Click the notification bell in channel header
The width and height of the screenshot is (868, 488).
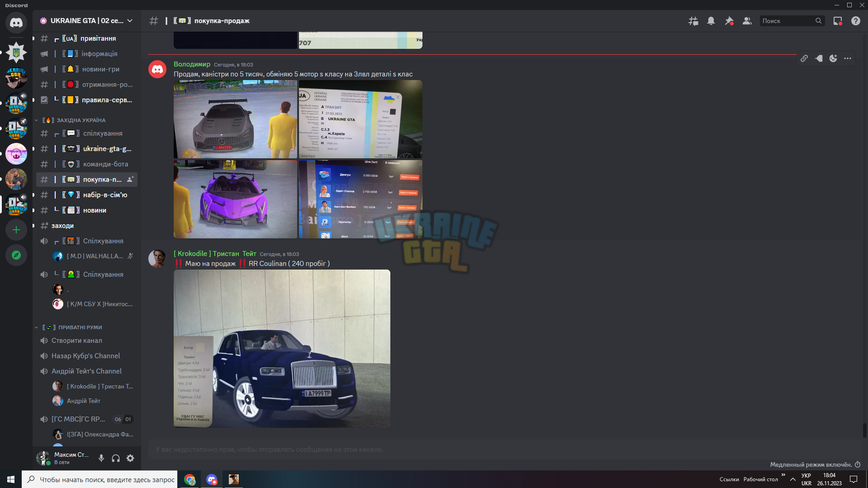coord(711,21)
